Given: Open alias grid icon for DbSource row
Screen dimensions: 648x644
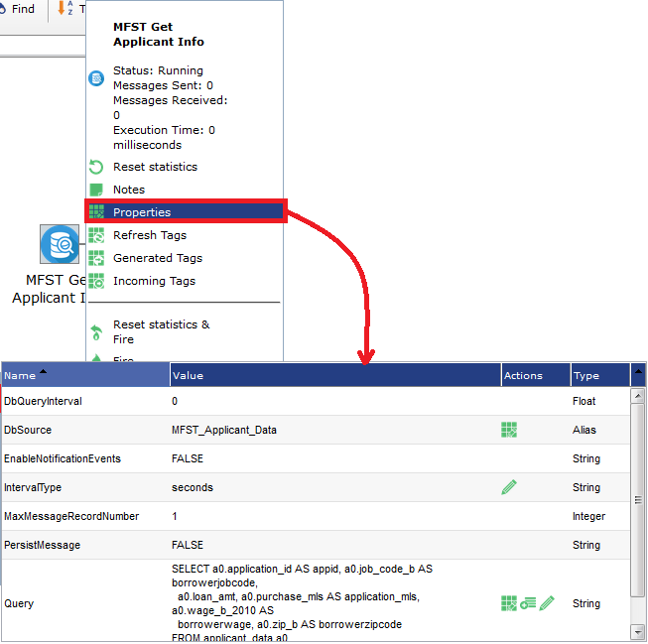Looking at the screenshot, I should click(x=509, y=430).
